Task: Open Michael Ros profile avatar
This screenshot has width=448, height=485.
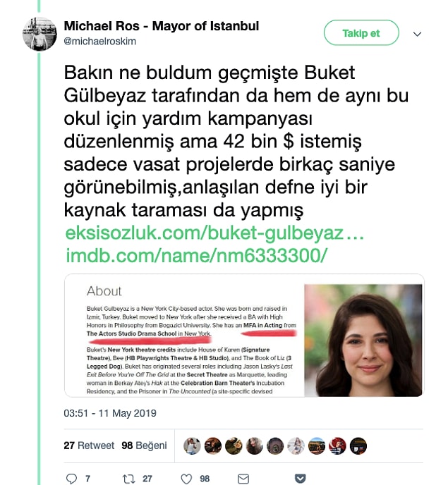Action: [x=40, y=34]
